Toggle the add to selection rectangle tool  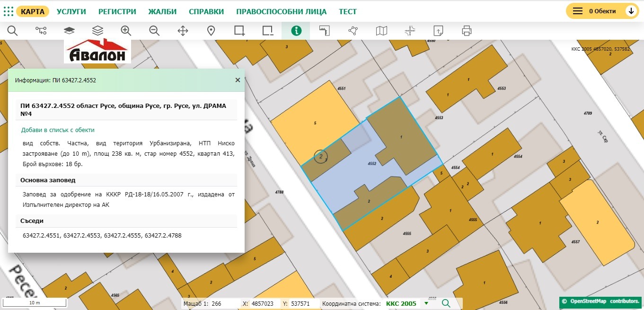(x=239, y=31)
